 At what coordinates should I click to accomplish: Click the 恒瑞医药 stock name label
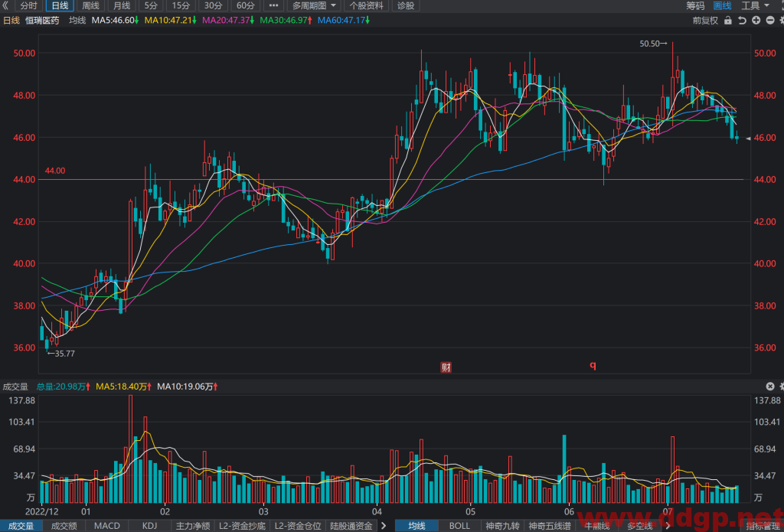click(x=43, y=21)
